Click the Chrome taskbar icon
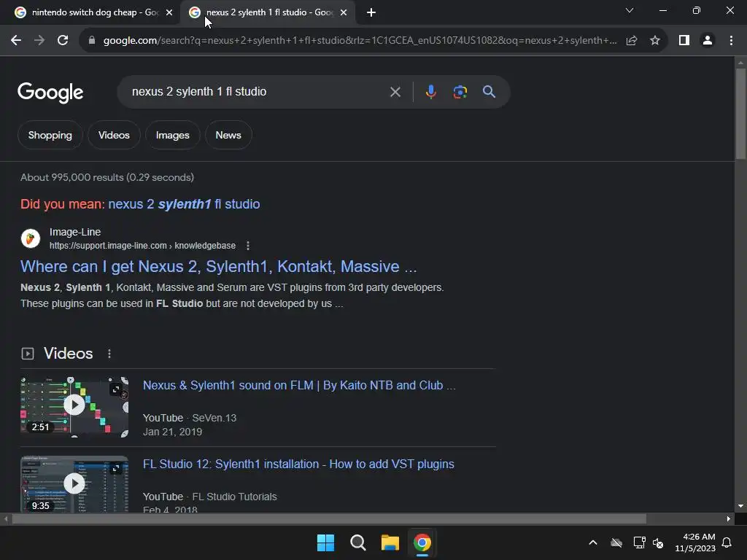Screen dimensions: 747x560 422,542
